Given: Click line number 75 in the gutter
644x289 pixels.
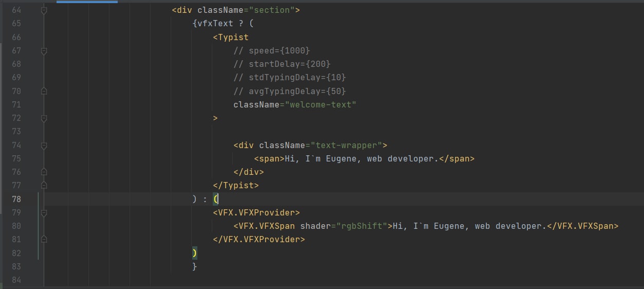Looking at the screenshot, I should [x=16, y=158].
